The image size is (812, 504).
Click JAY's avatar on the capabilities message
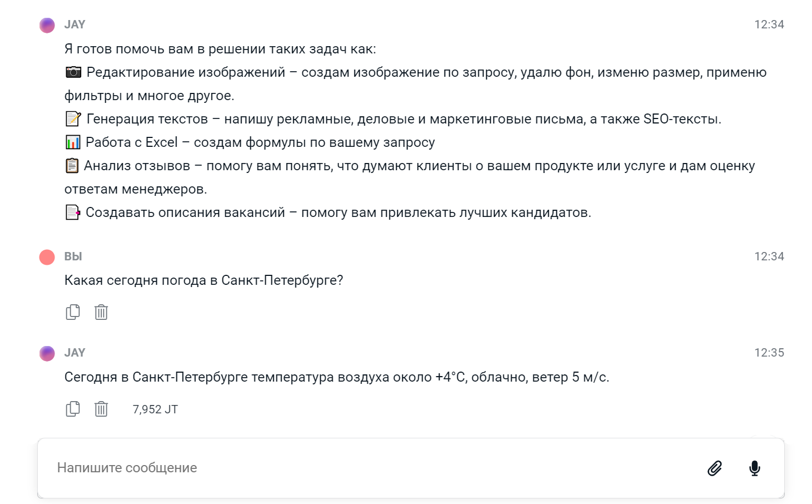(47, 25)
